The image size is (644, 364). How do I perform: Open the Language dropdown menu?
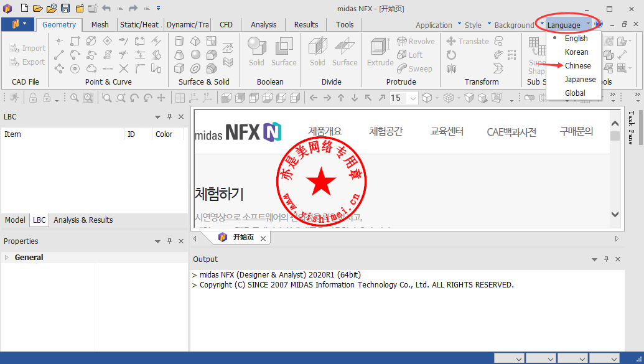point(568,25)
